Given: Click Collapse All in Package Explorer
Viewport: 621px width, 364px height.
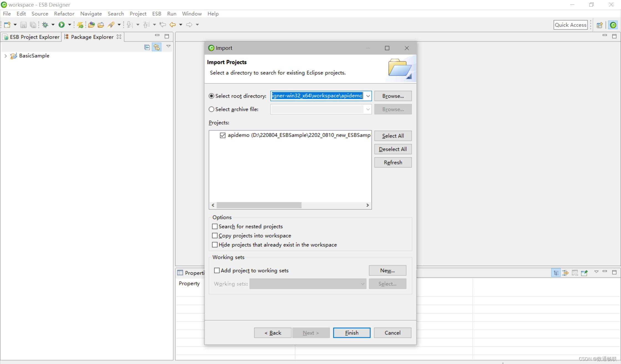Looking at the screenshot, I should click(147, 47).
